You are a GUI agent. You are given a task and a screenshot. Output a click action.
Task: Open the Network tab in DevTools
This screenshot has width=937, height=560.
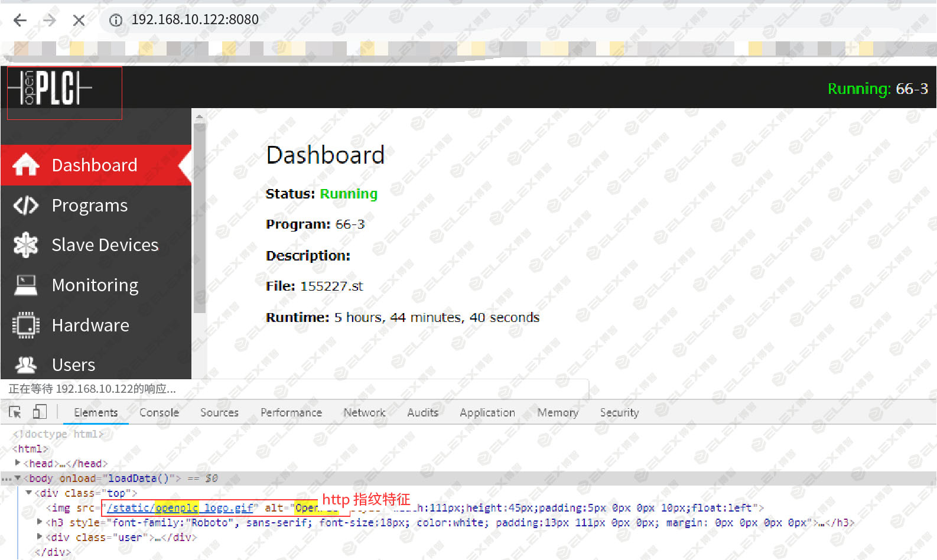(x=365, y=412)
